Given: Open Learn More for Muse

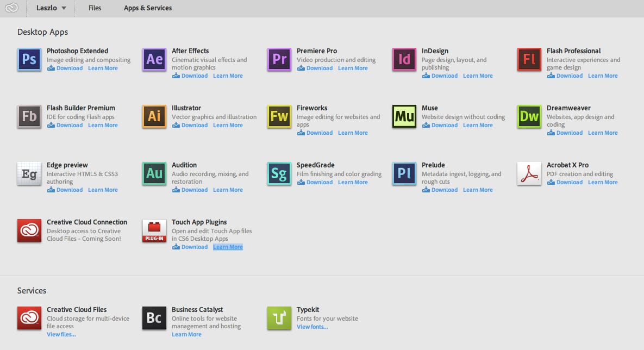Looking at the screenshot, I should pos(478,126).
